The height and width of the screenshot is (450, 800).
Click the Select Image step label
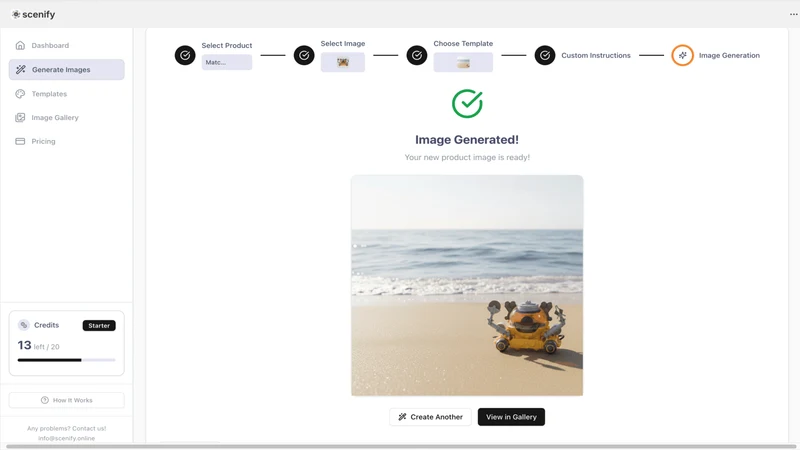(x=343, y=43)
